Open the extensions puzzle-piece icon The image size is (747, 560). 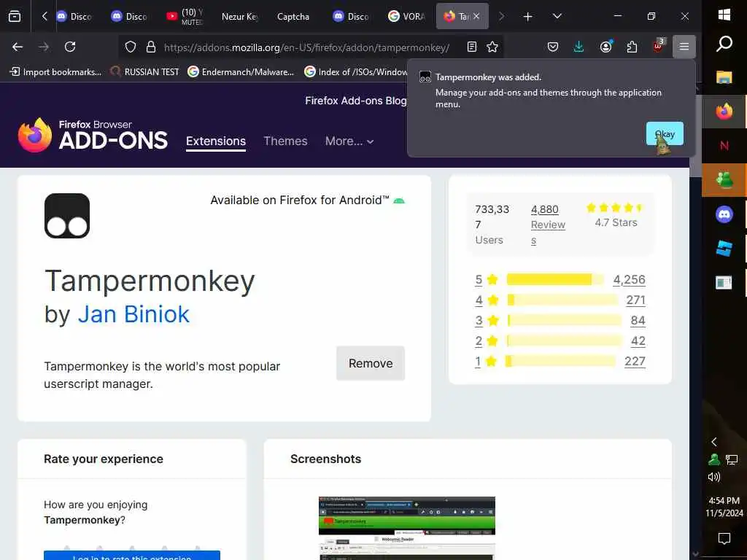point(632,47)
